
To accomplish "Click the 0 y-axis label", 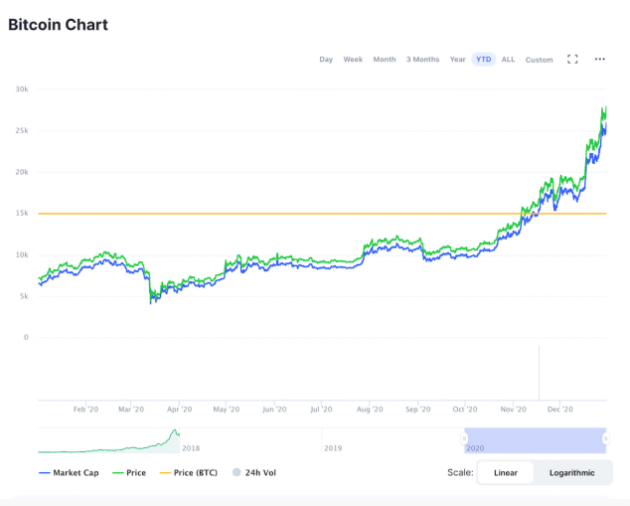I will 26,338.
